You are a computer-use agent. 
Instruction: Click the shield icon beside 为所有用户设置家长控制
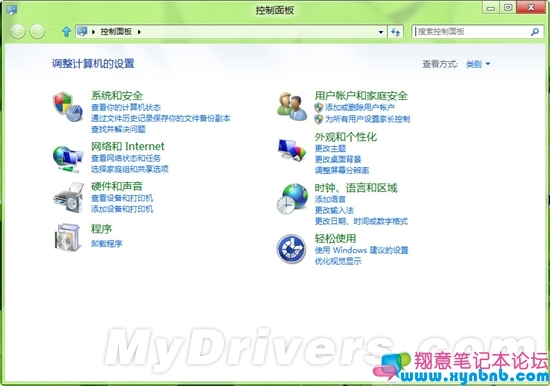tap(318, 119)
